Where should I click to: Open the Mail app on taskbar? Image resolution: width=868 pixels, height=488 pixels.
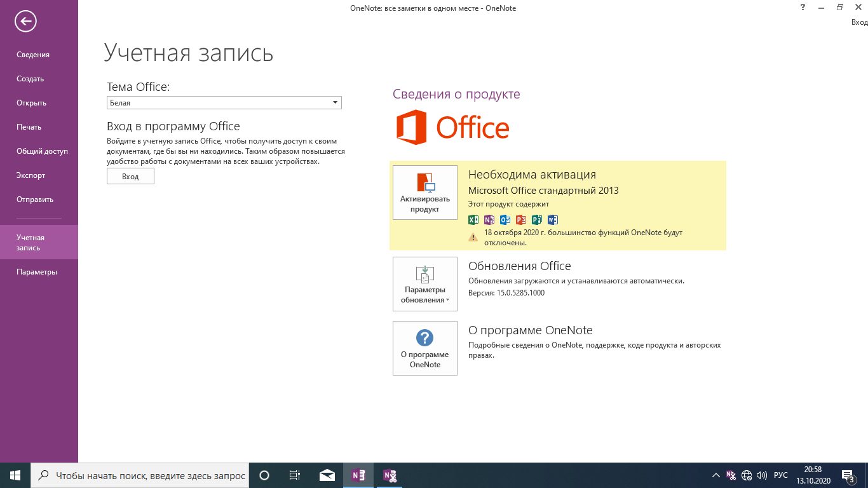point(327,475)
